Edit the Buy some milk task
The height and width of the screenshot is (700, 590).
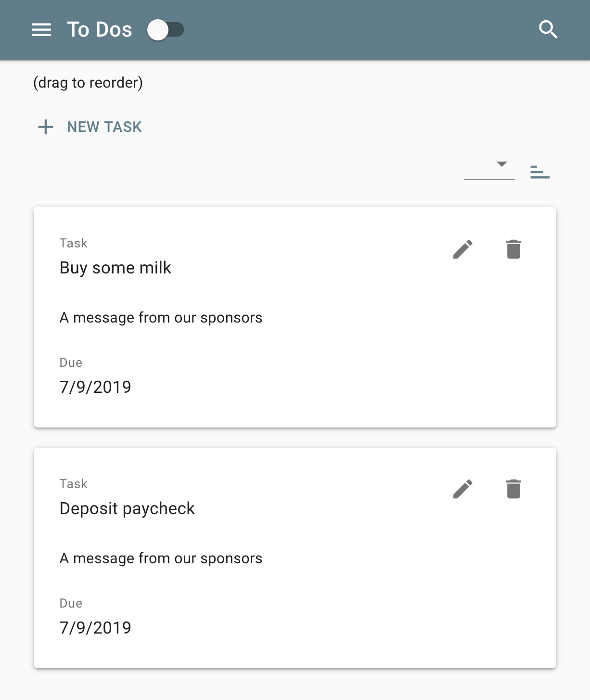coord(463,249)
